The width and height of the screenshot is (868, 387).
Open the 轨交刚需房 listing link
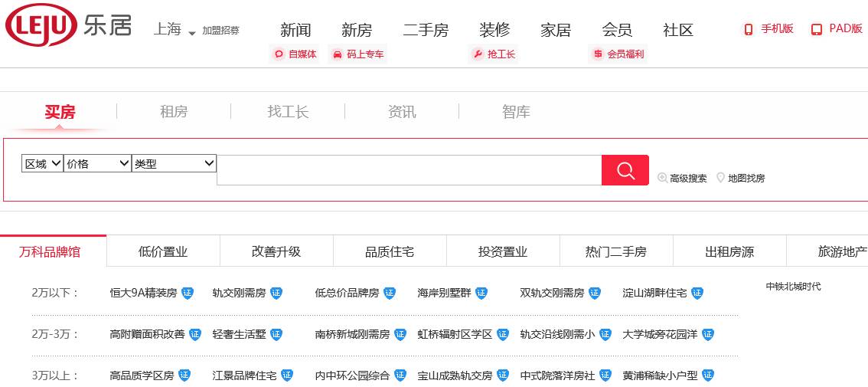(x=239, y=293)
